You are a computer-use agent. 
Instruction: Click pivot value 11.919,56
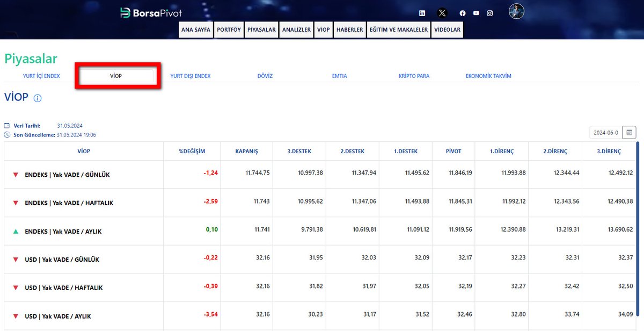pos(459,229)
